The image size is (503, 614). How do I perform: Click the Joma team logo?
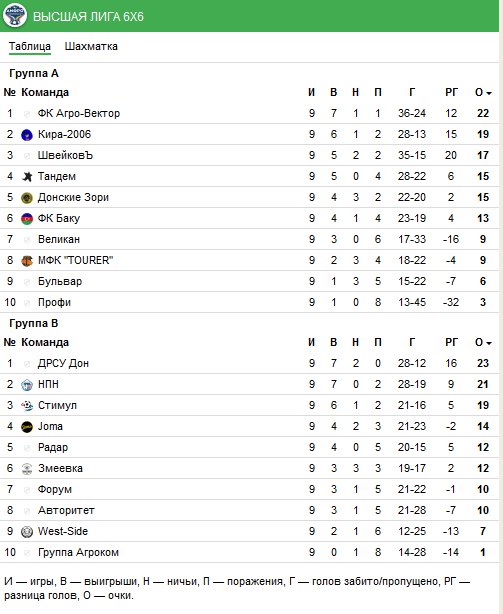(x=27, y=427)
